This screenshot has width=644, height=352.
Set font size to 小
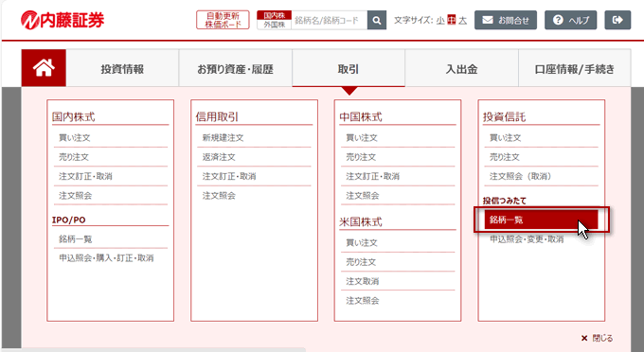coord(440,20)
